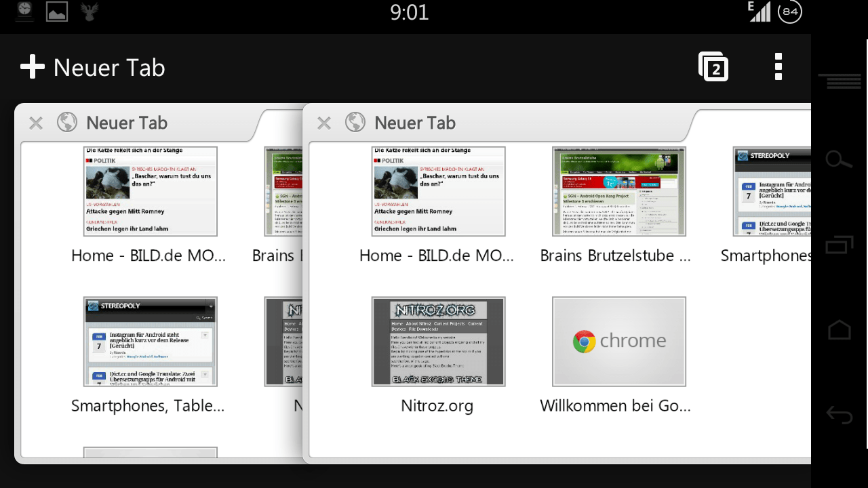Viewport: 868px width, 488px height.
Task: Tap the Android menu lines navigation button
Action: pyautogui.click(x=840, y=81)
